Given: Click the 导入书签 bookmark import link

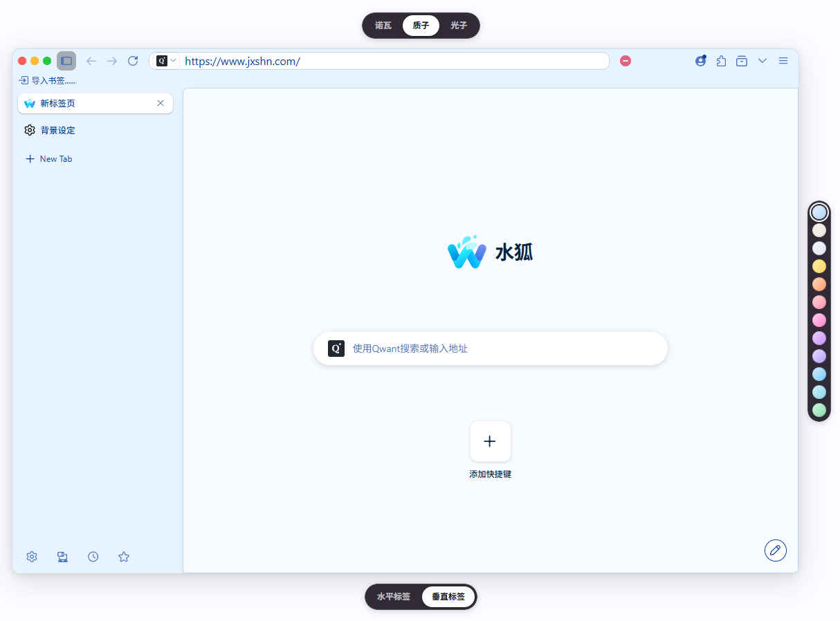Looking at the screenshot, I should click(47, 80).
